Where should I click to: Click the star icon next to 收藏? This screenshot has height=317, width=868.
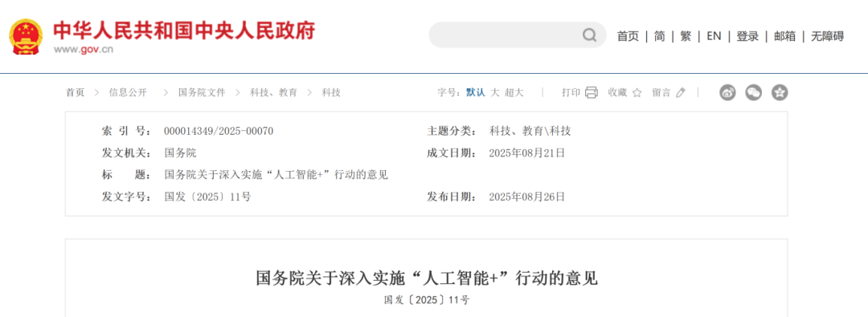pyautogui.click(x=637, y=92)
